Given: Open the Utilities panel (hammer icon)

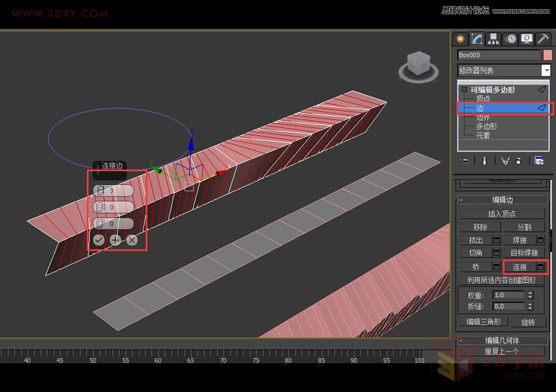Looking at the screenshot, I should pyautogui.click(x=543, y=39).
